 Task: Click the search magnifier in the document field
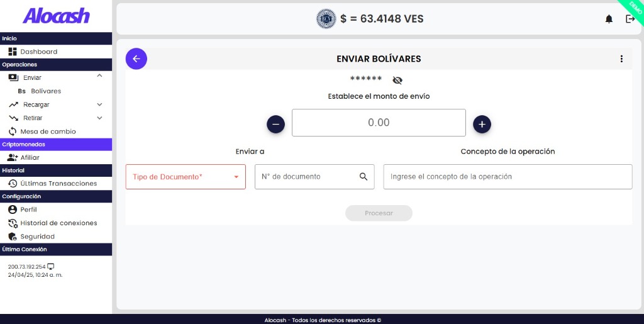point(363,177)
